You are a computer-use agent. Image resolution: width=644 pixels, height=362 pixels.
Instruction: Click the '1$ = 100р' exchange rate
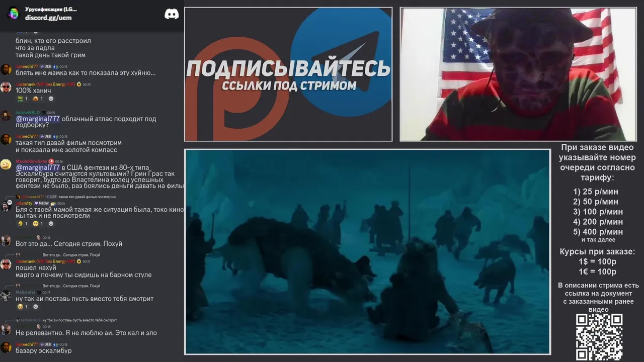(597, 262)
